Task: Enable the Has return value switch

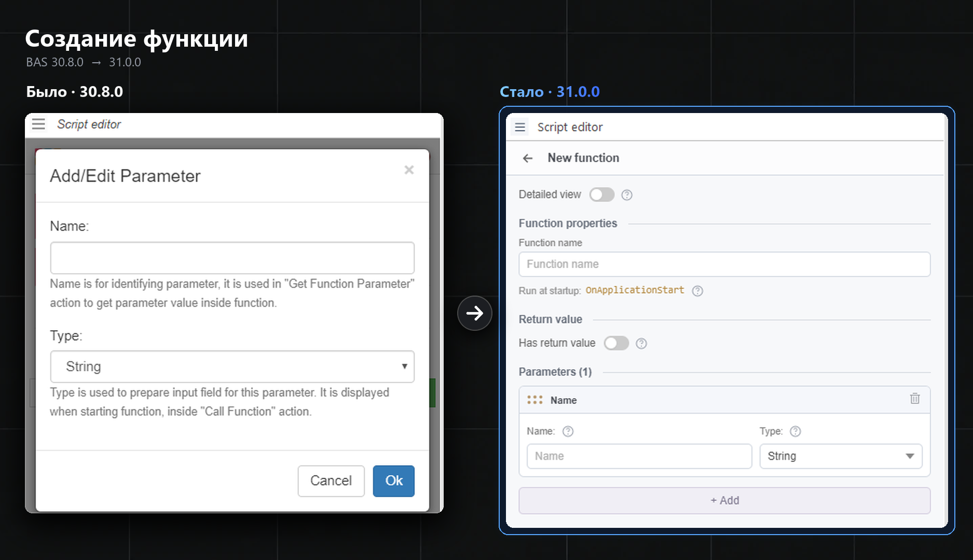Action: tap(616, 343)
